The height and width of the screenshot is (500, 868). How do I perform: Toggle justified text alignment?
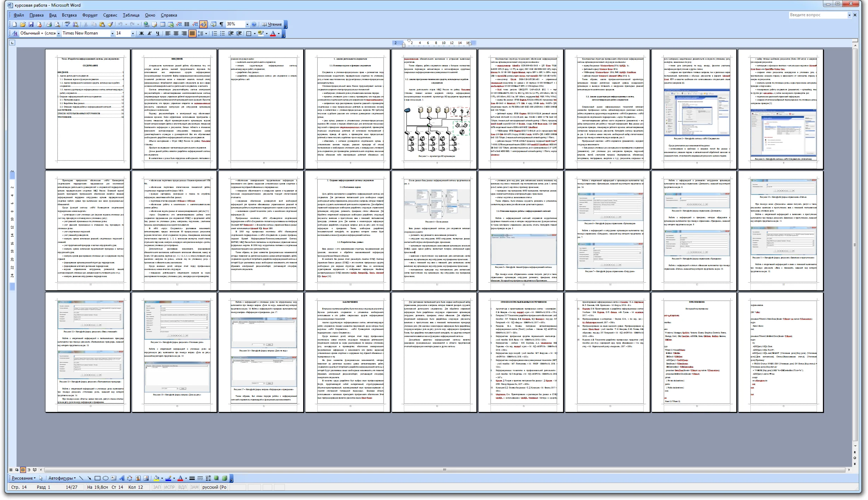coord(192,33)
